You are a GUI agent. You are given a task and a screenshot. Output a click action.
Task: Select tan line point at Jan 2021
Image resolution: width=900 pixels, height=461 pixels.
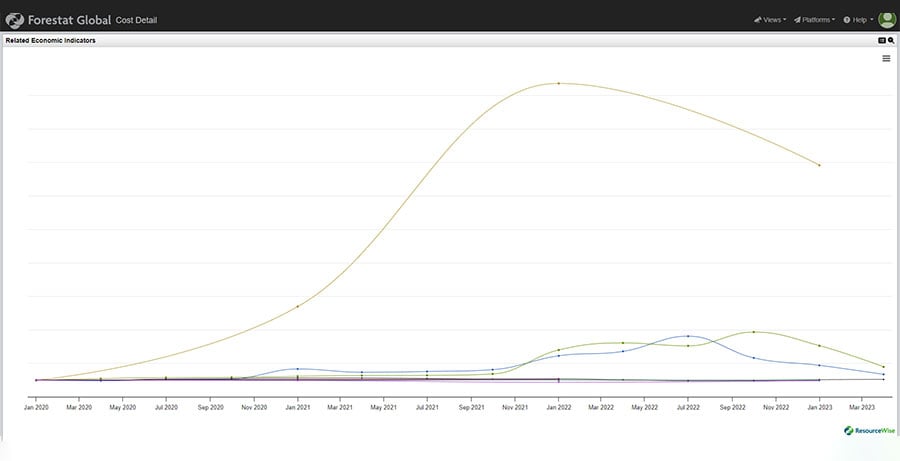pyautogui.click(x=297, y=307)
